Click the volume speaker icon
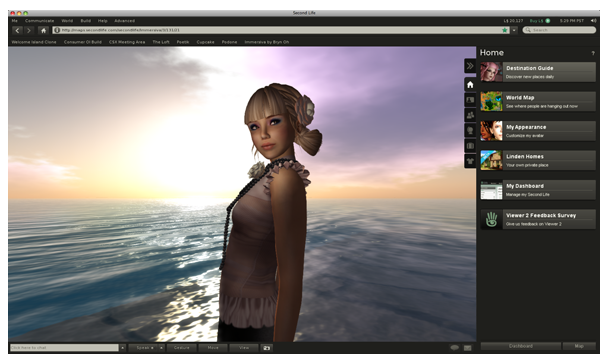 click(593, 21)
